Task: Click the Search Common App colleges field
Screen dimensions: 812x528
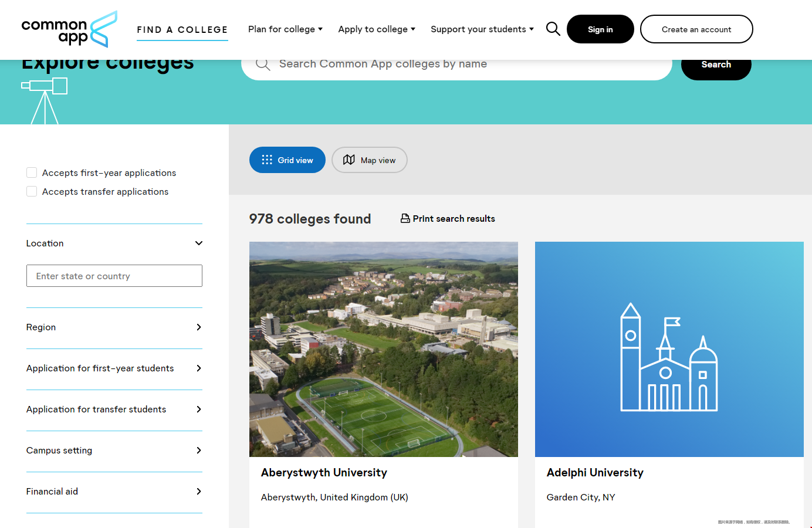Action: click(x=456, y=66)
